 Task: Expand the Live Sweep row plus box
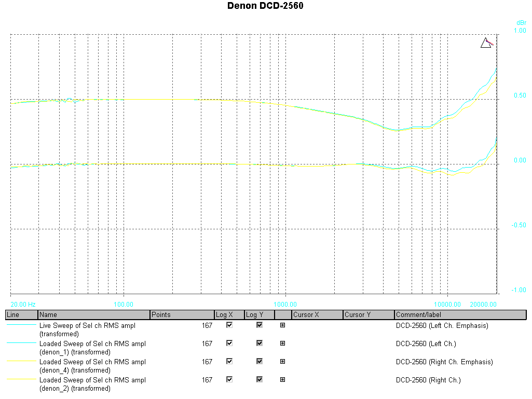coord(283,325)
